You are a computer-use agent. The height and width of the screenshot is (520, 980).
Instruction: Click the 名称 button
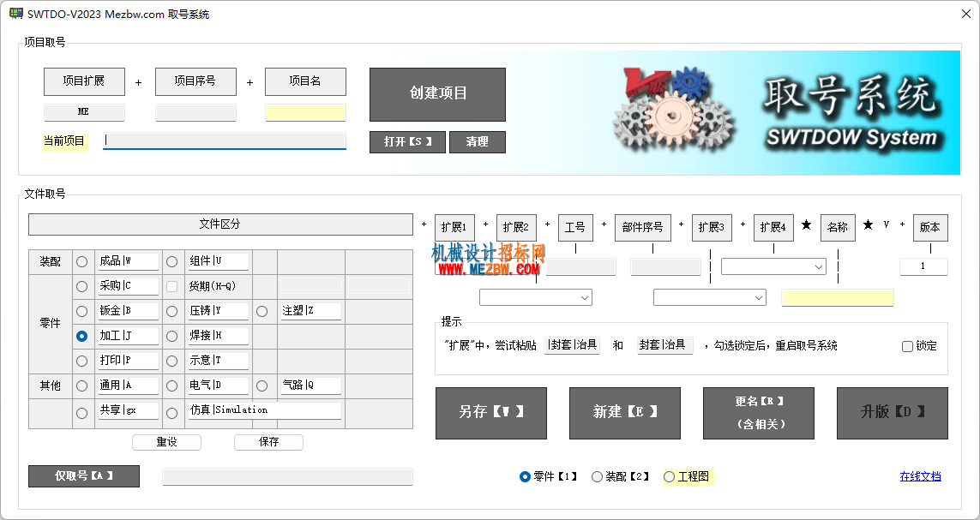tap(838, 227)
